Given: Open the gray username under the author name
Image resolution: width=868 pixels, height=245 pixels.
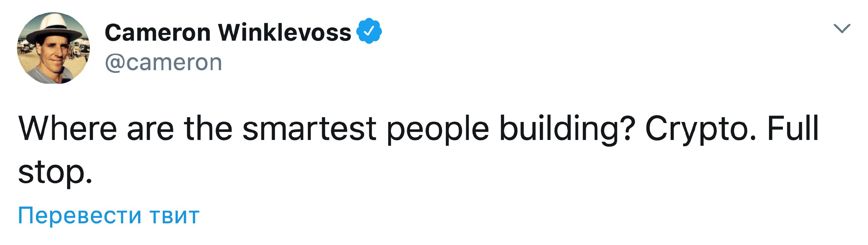Looking at the screenshot, I should coord(163,63).
